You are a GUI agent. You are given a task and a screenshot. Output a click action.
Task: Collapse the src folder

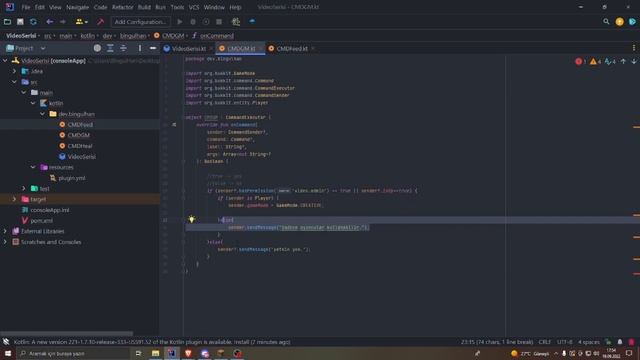pos(14,82)
